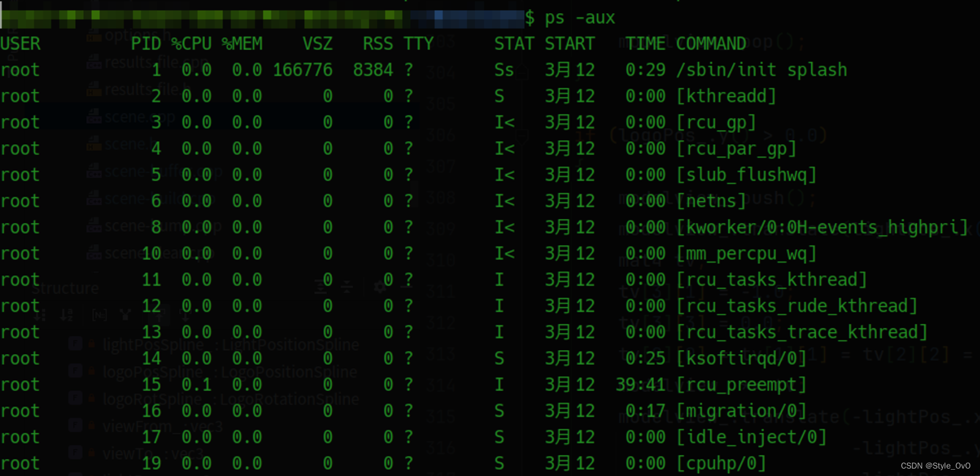Viewport: 980px width, 476px height.
Task: Select the START column header
Action: pos(570,44)
